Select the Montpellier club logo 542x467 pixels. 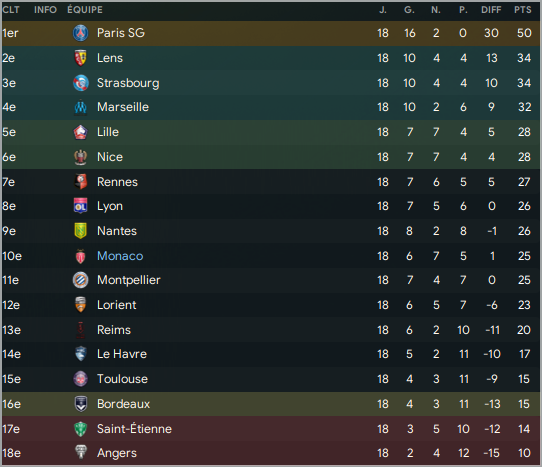pos(81,280)
